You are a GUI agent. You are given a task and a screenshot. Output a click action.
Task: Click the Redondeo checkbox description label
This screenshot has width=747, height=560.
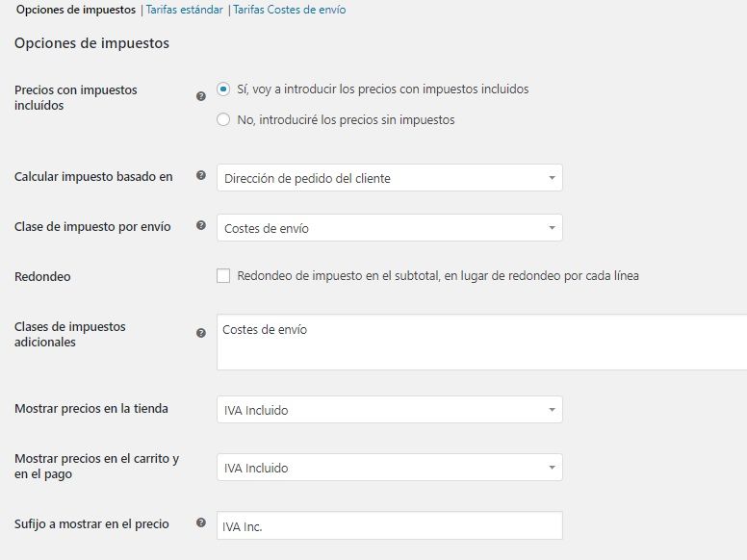pyautogui.click(x=438, y=276)
